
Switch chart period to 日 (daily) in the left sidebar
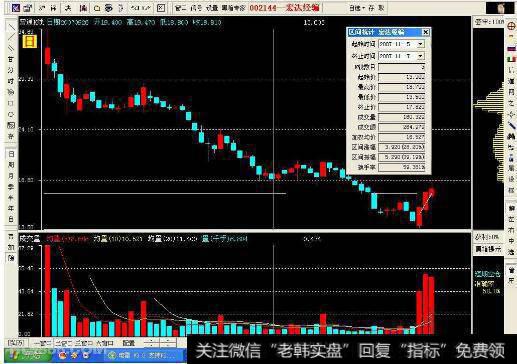11,154
